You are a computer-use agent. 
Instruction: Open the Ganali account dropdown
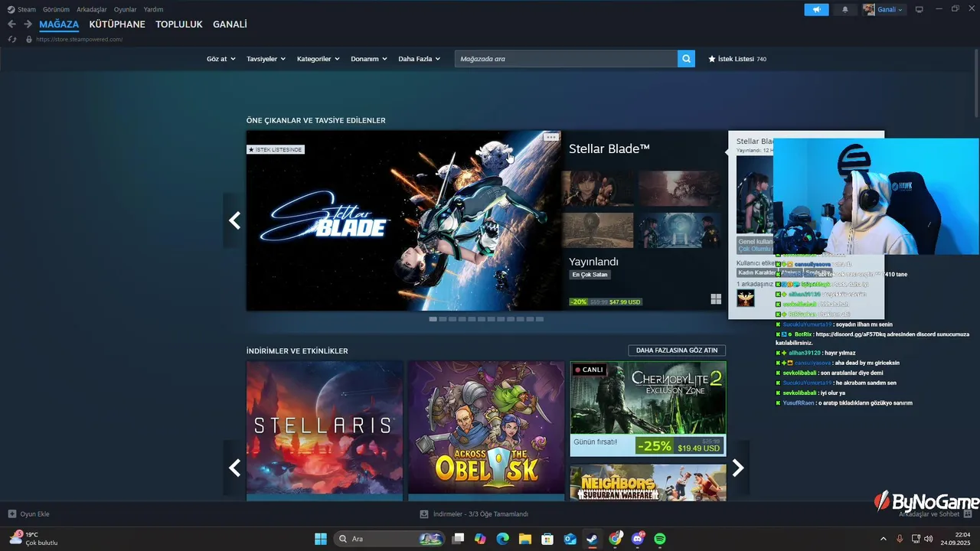[x=884, y=10]
